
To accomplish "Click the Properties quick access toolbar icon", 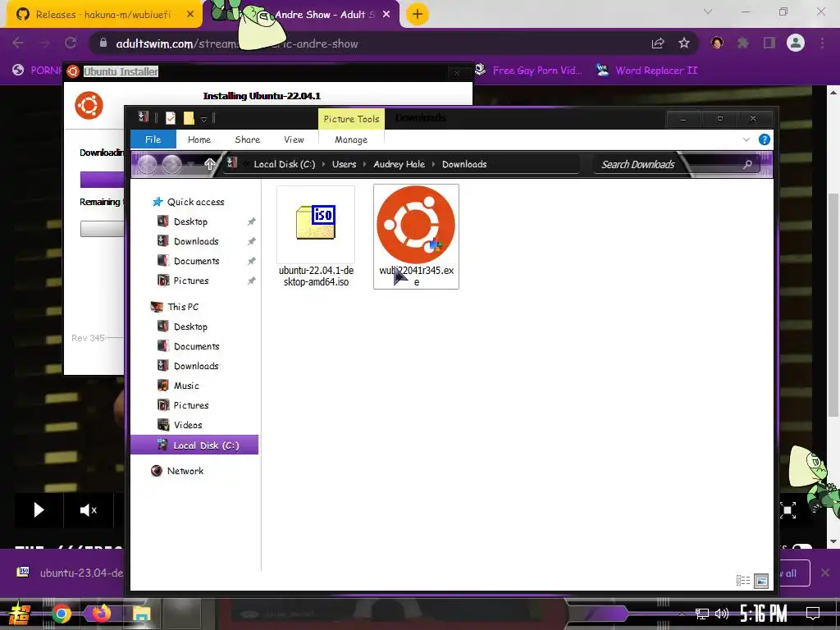I will click(171, 118).
